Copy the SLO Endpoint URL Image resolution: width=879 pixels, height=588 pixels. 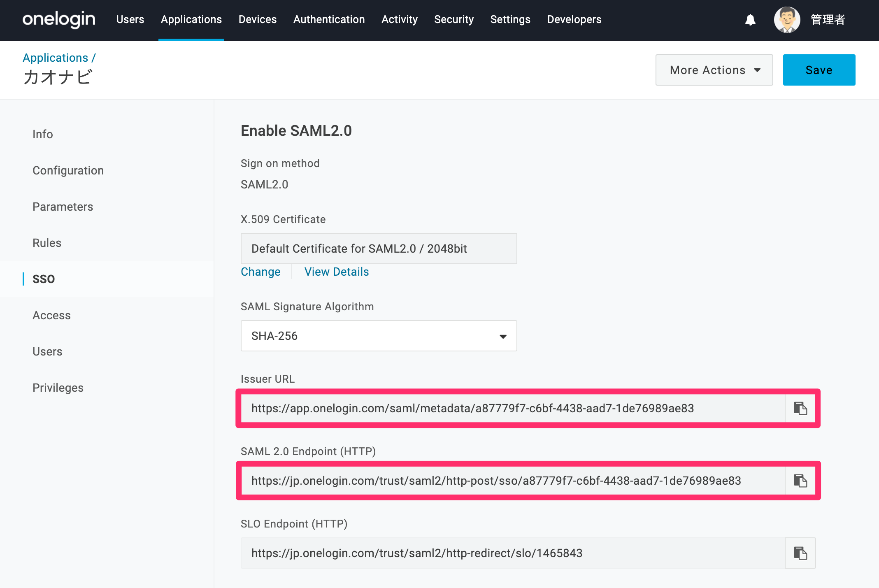click(800, 553)
